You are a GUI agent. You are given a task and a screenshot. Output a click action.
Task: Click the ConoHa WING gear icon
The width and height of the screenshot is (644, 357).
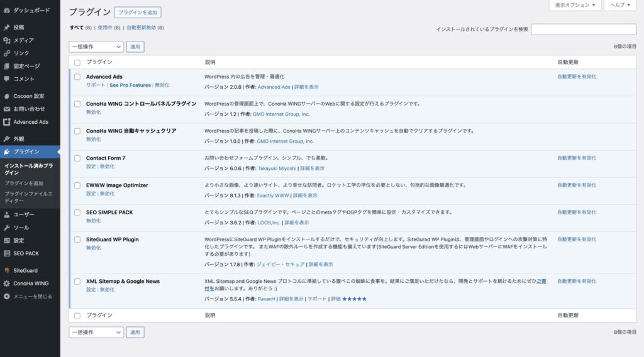click(x=6, y=283)
